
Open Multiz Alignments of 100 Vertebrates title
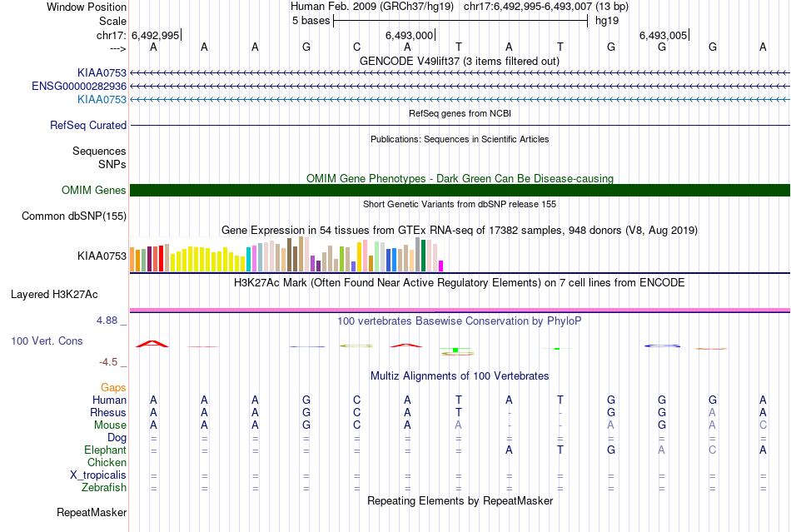tap(460, 375)
